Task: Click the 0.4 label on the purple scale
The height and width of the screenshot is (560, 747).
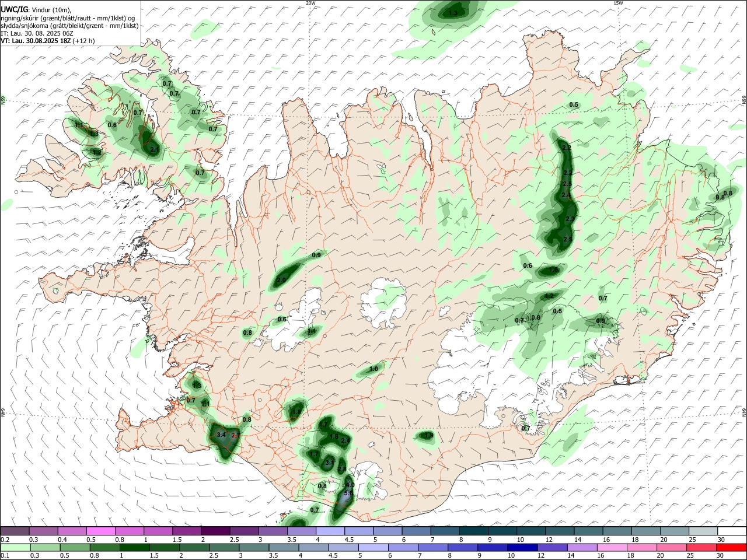Action: point(62,539)
